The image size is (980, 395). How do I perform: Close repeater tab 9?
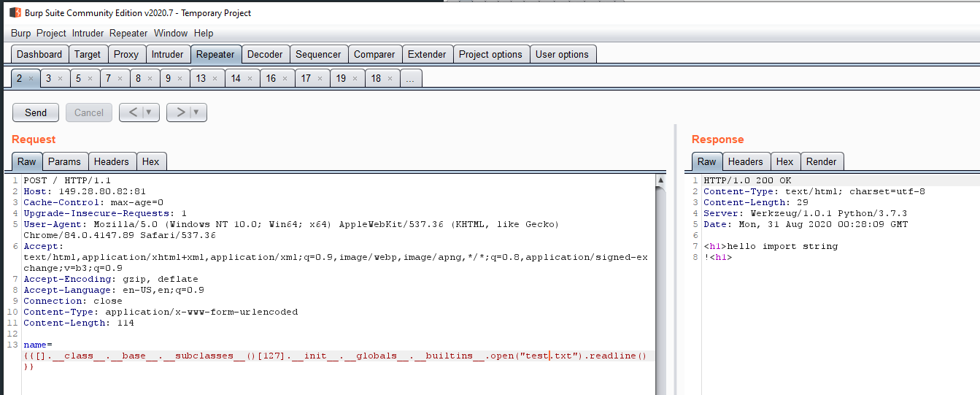[180, 79]
